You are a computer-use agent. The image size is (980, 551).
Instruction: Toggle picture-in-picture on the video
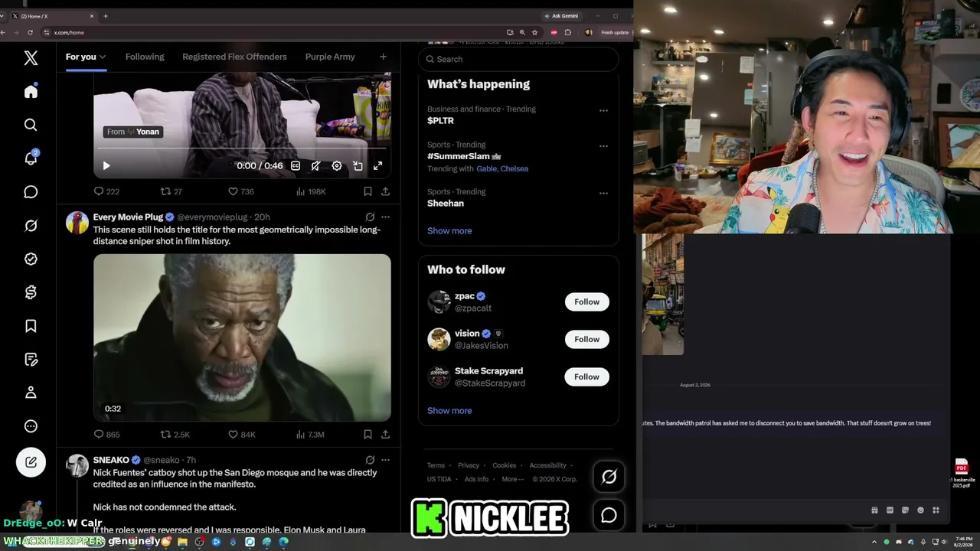tap(358, 166)
